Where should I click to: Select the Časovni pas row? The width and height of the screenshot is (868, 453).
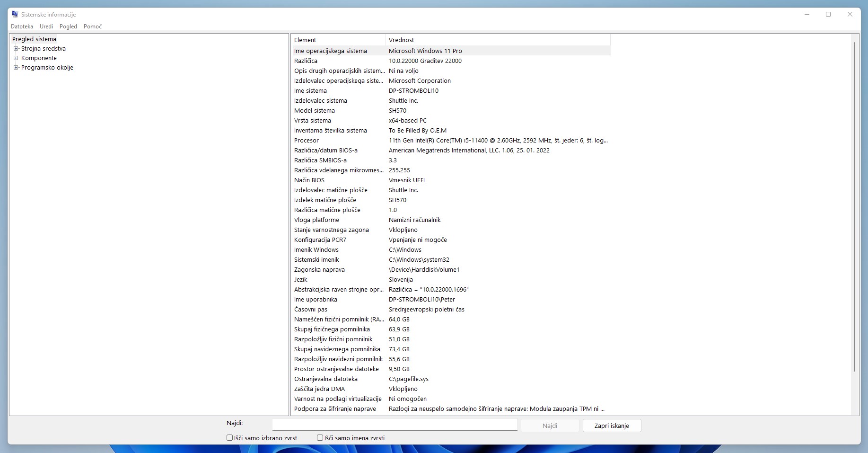click(x=451, y=309)
